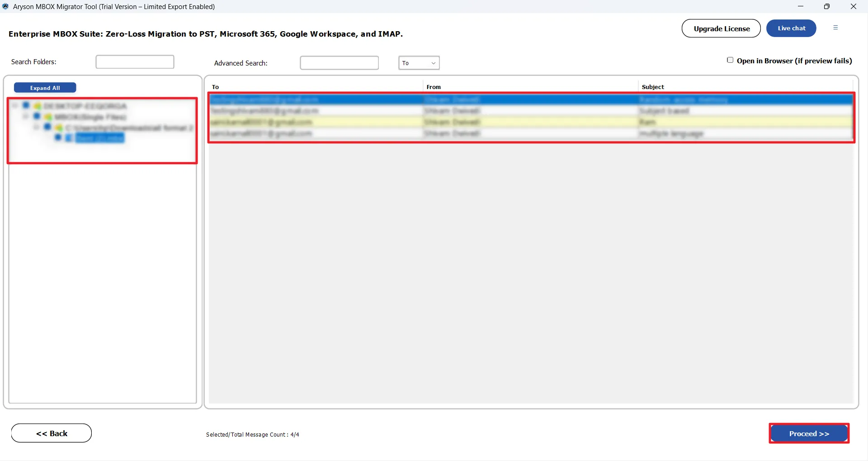Select the email with subject 'Ram'
This screenshot has width=868, height=461.
click(x=531, y=122)
